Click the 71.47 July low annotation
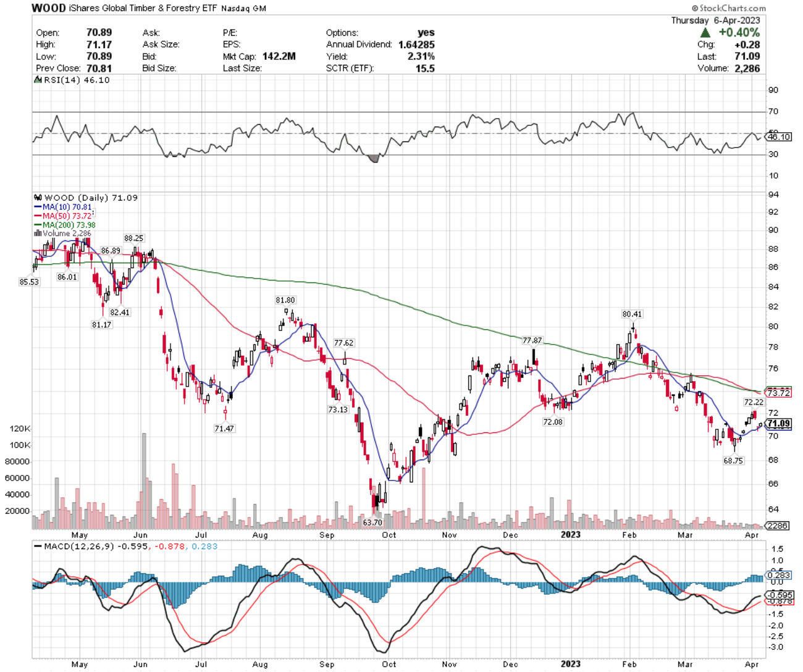The height and width of the screenshot is (672, 803). (x=224, y=429)
